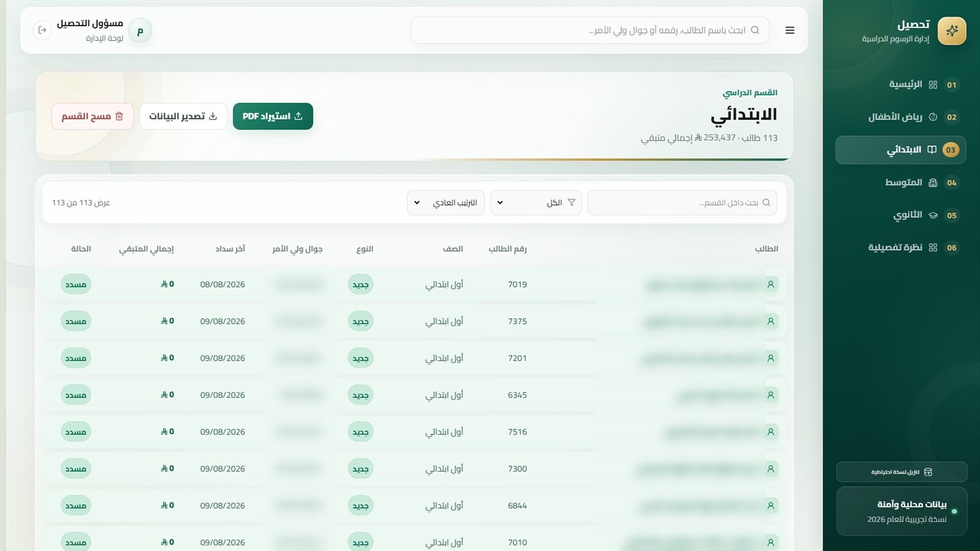Click مسدد badge in row 6844
Screen dimensions: 980x551
pos(76,506)
